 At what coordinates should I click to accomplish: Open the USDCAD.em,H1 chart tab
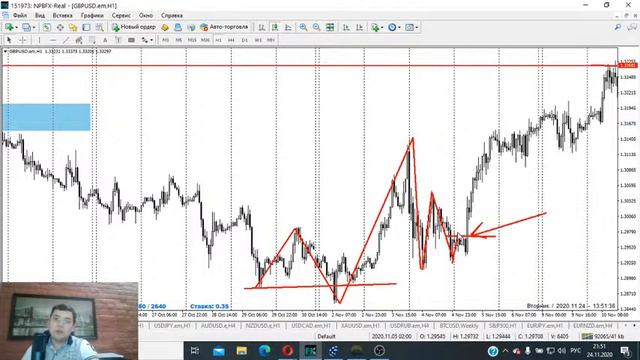tap(311, 326)
